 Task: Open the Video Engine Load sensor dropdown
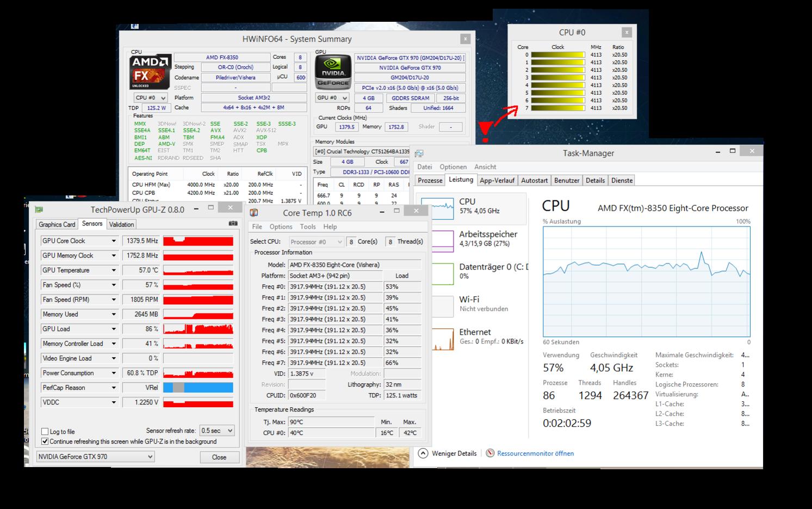click(x=114, y=359)
